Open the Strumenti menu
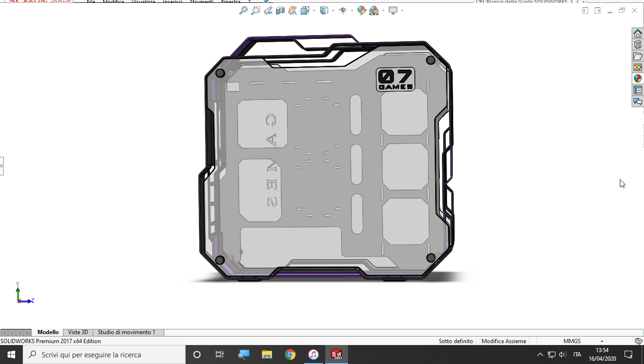The width and height of the screenshot is (644, 364). (202, 2)
